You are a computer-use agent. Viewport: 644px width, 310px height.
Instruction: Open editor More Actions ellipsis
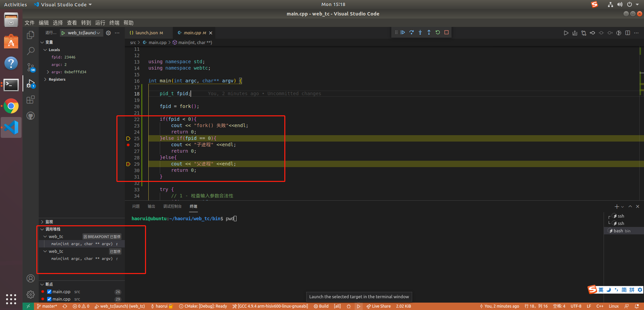coord(636,33)
